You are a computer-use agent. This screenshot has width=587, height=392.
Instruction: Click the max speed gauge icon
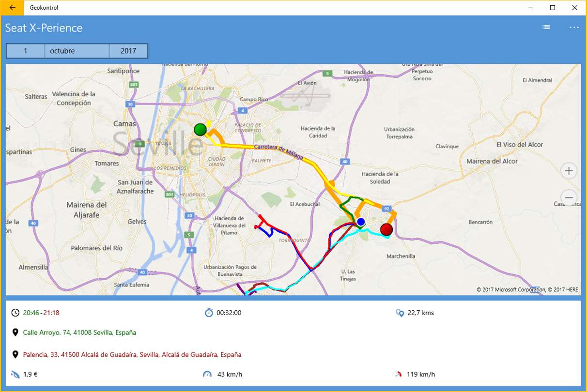point(399,374)
